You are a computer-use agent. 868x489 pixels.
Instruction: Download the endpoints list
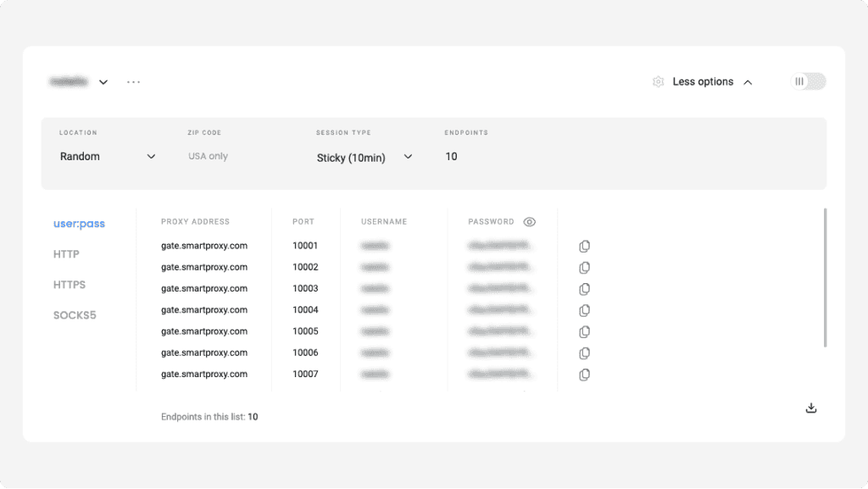pyautogui.click(x=810, y=407)
